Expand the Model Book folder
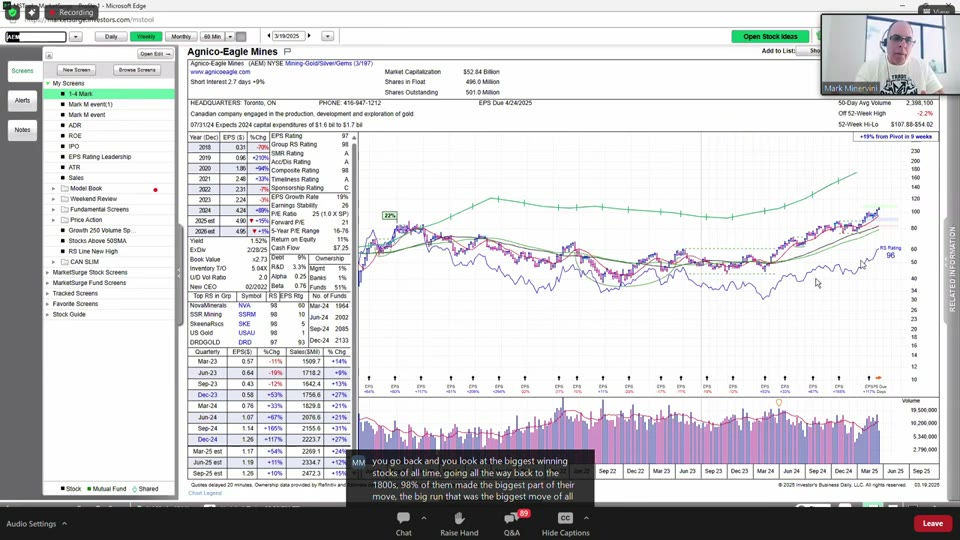 click(53, 189)
